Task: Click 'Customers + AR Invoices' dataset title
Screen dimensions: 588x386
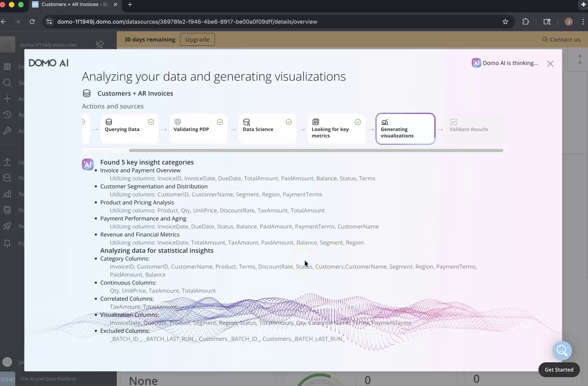Action: tap(135, 93)
